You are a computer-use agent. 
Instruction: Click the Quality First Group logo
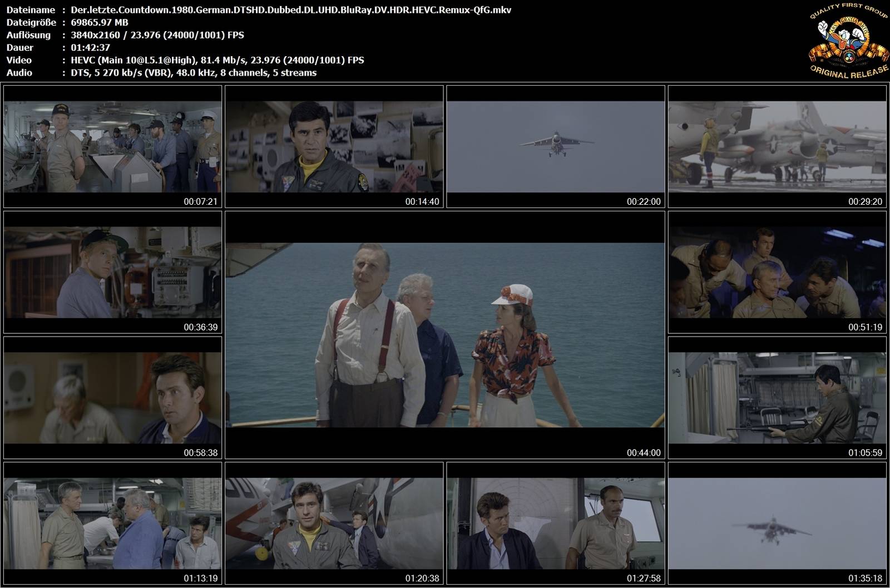(x=848, y=42)
